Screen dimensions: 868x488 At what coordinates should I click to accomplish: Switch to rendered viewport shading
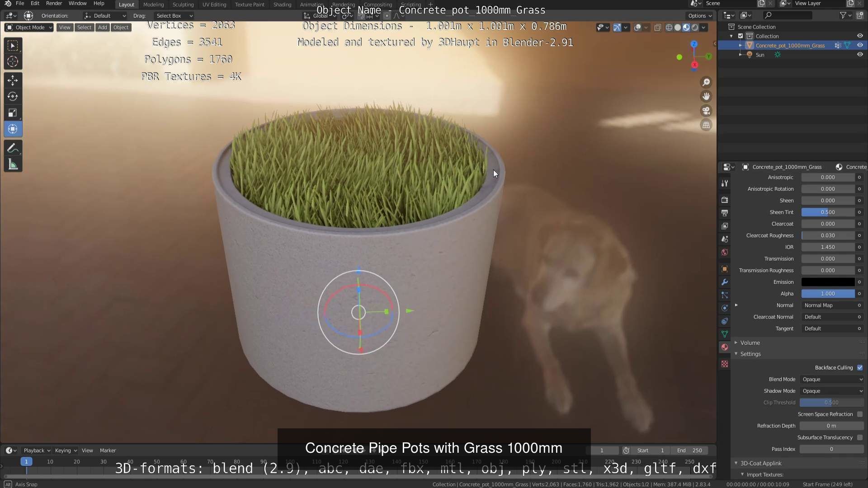coord(695,28)
